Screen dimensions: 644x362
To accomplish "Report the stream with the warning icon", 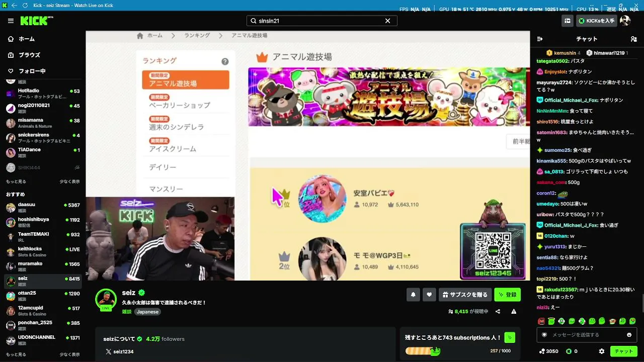I will point(514,312).
